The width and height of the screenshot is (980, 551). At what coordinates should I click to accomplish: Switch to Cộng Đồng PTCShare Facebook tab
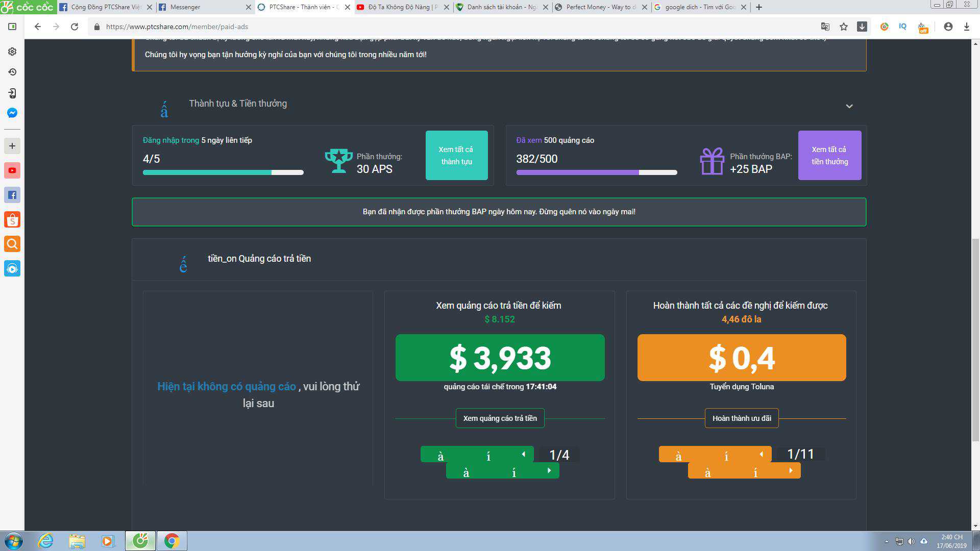point(106,7)
